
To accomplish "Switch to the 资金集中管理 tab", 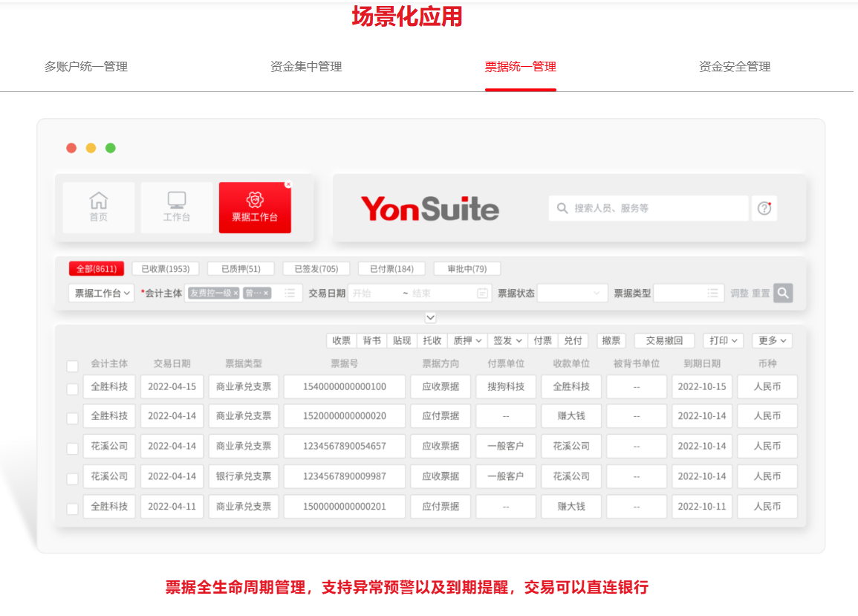I will point(306,67).
